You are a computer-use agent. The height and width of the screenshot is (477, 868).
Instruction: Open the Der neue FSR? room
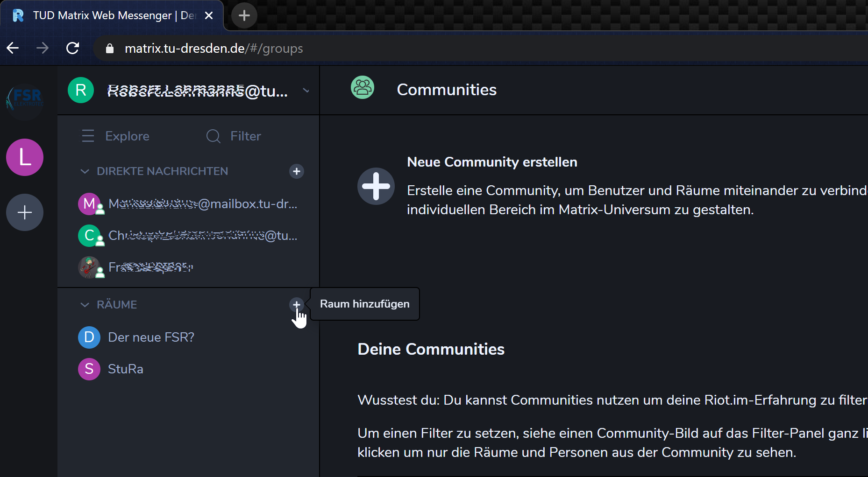(151, 337)
